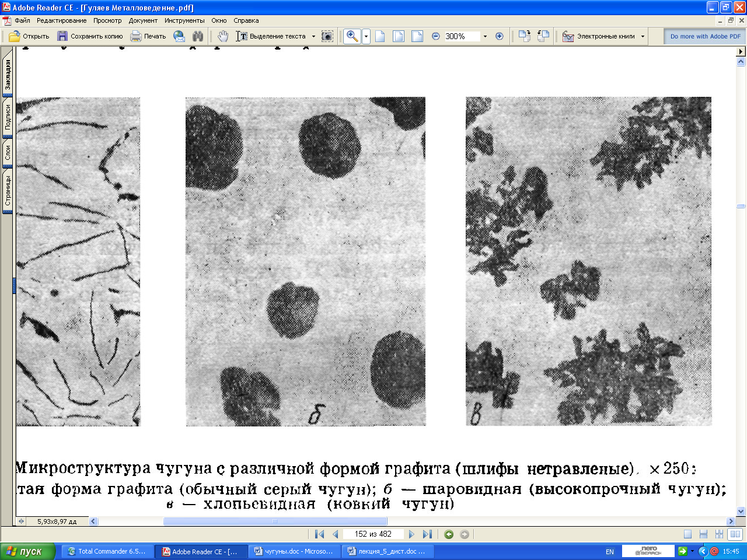Select facing pages layout icon
Image resolution: width=747 pixels, height=560 pixels.
point(735,534)
